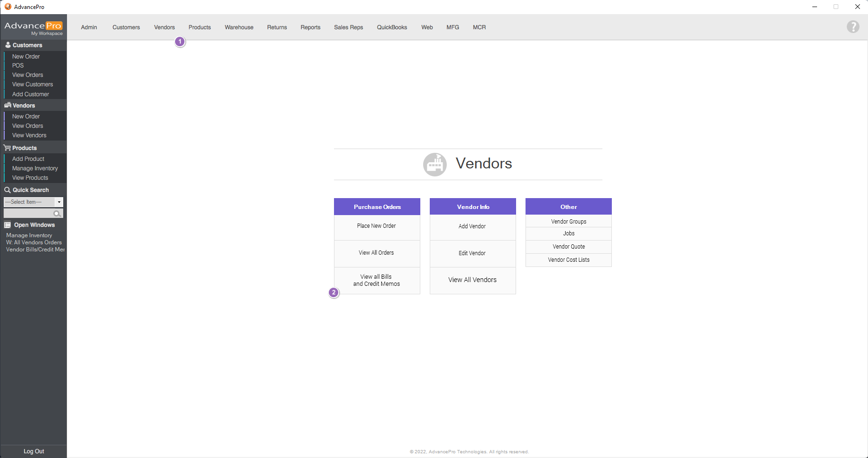The height and width of the screenshot is (458, 868).
Task: Click Place New Order button
Action: [376, 226]
